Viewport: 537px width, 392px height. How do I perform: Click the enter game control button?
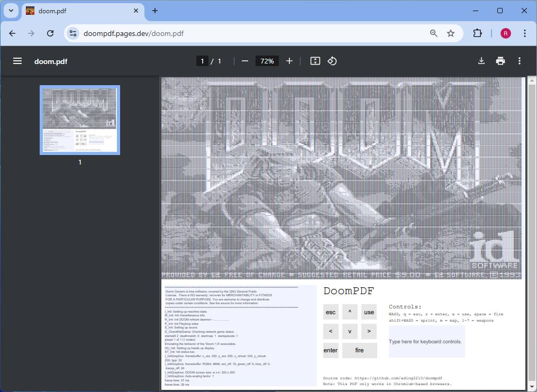331,350
